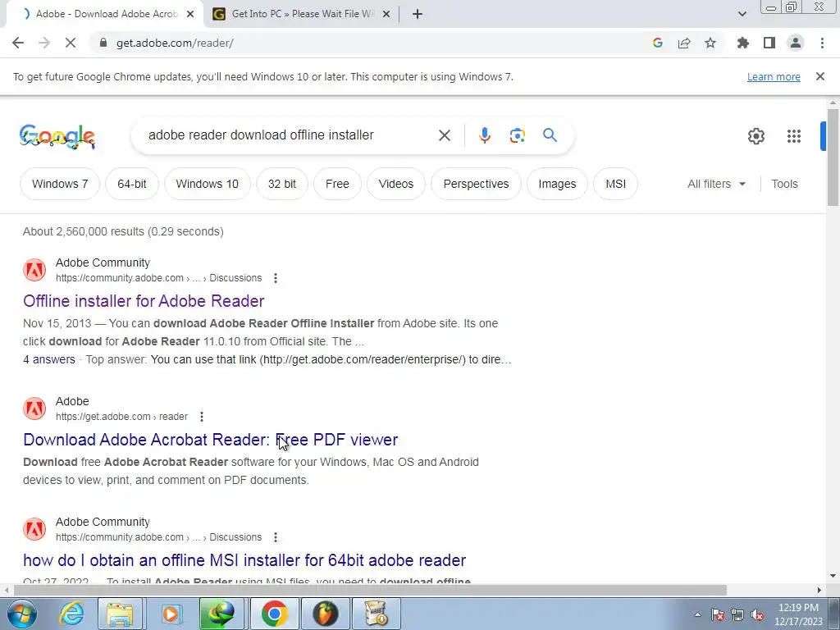Screen dimensions: 840x630
Task: Open a new browser tab
Action: (x=418, y=14)
